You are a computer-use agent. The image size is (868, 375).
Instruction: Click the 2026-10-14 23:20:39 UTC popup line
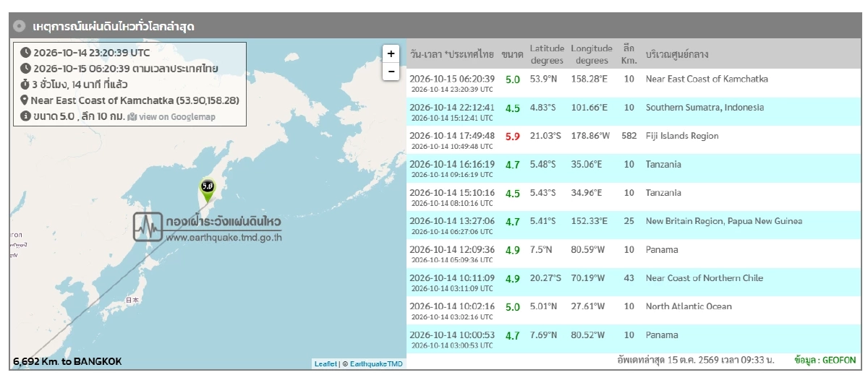point(91,53)
